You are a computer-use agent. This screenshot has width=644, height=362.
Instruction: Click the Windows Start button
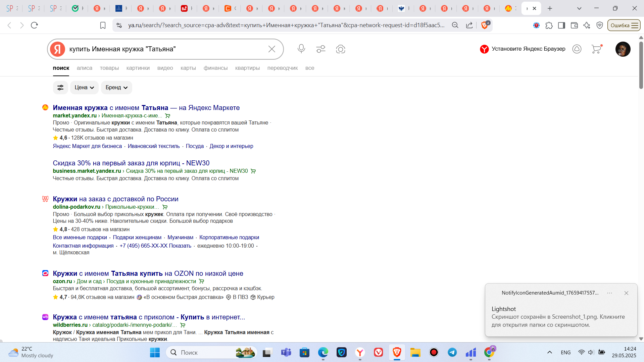(x=155, y=352)
